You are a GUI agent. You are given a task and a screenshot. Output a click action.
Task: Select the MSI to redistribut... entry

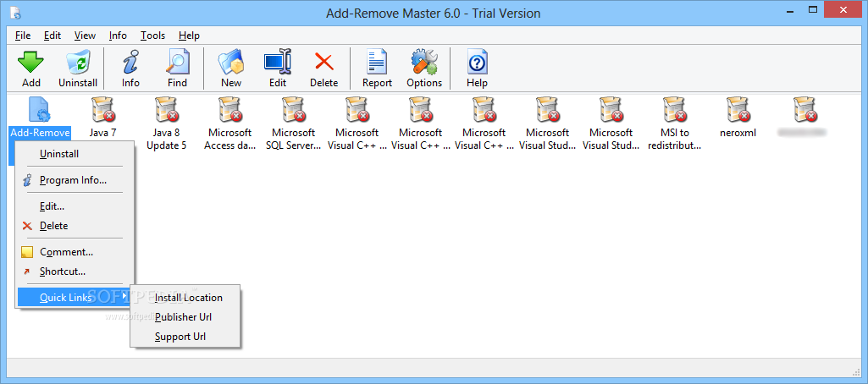click(675, 123)
